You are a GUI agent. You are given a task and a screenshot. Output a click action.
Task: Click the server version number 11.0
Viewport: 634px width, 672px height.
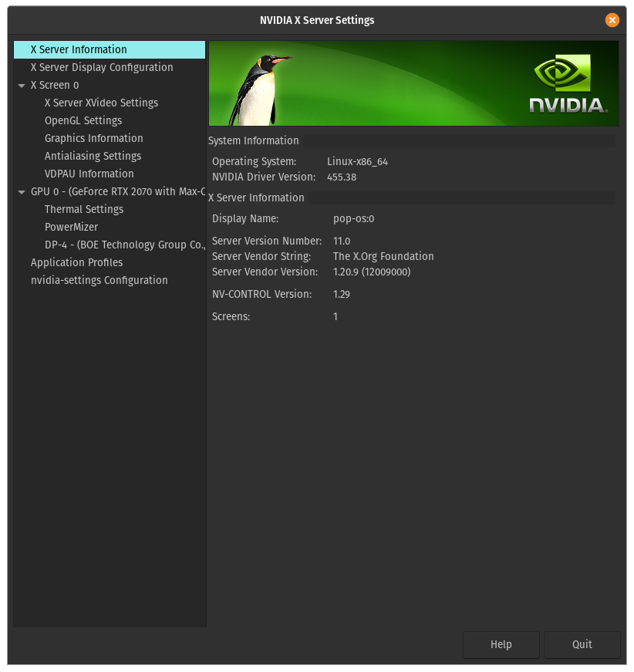[x=342, y=241]
